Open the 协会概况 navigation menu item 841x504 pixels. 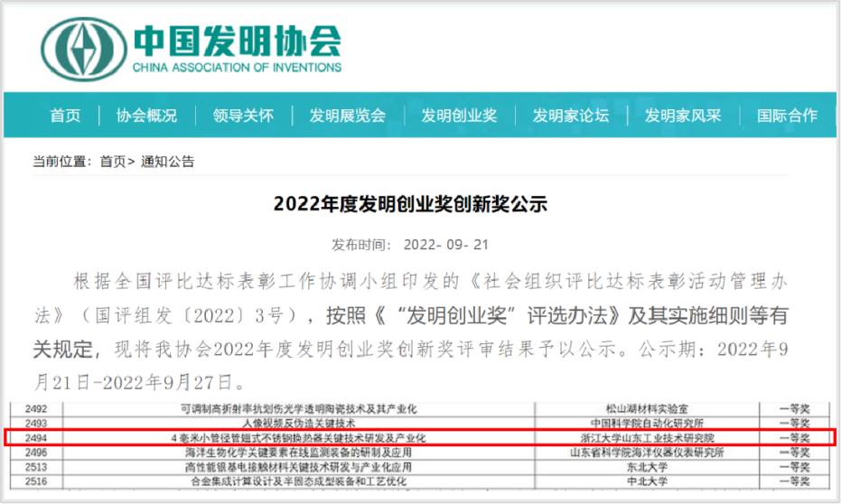[x=146, y=116]
